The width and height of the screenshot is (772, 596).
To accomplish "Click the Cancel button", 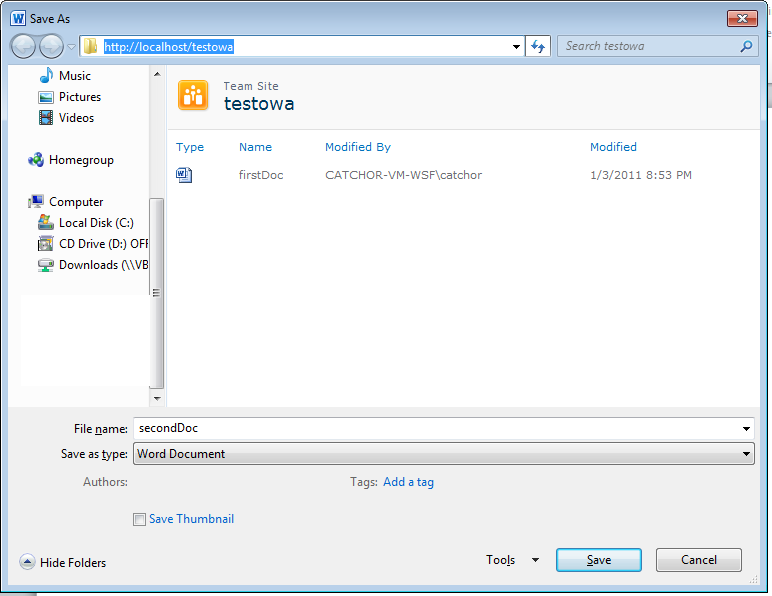I will 699,560.
